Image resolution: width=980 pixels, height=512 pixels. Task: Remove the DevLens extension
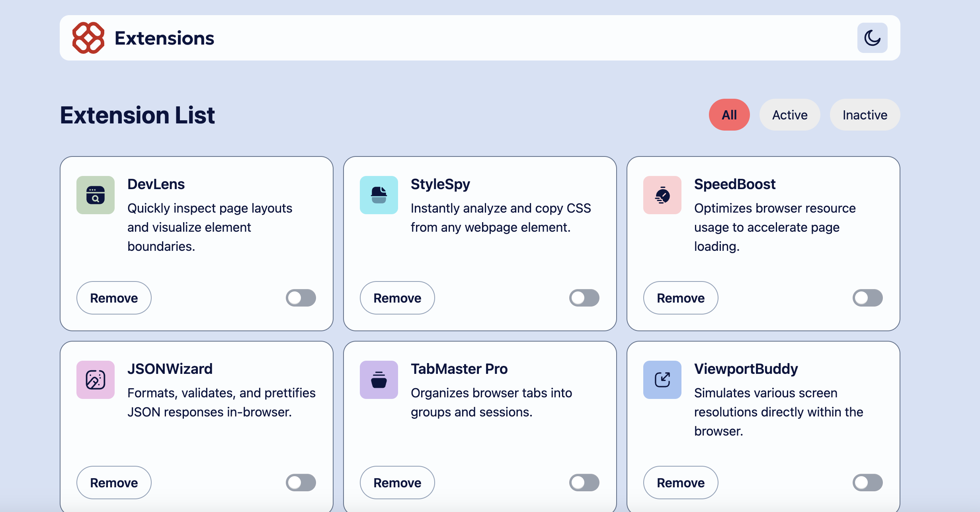tap(114, 298)
